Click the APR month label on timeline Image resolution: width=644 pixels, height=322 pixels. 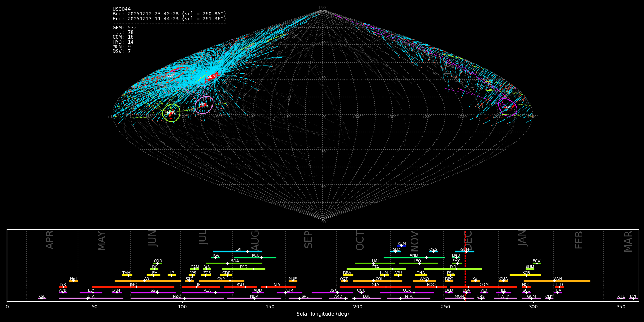[50, 240]
